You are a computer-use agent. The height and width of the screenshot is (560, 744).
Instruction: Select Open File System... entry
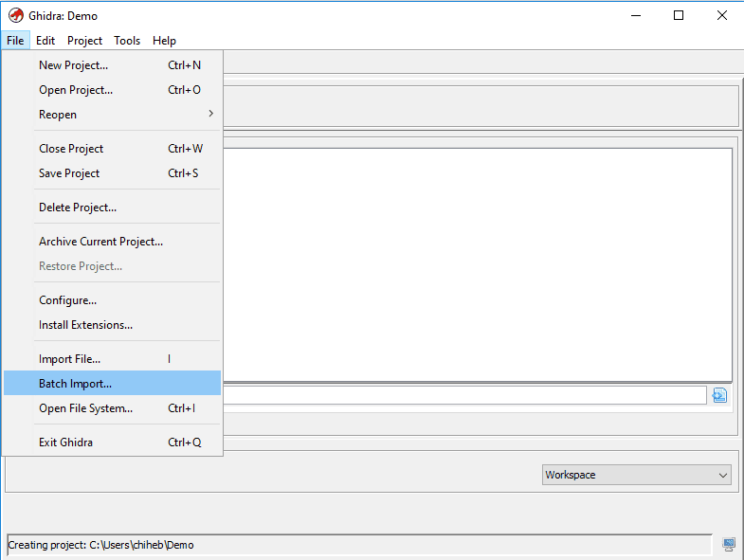(x=113, y=408)
